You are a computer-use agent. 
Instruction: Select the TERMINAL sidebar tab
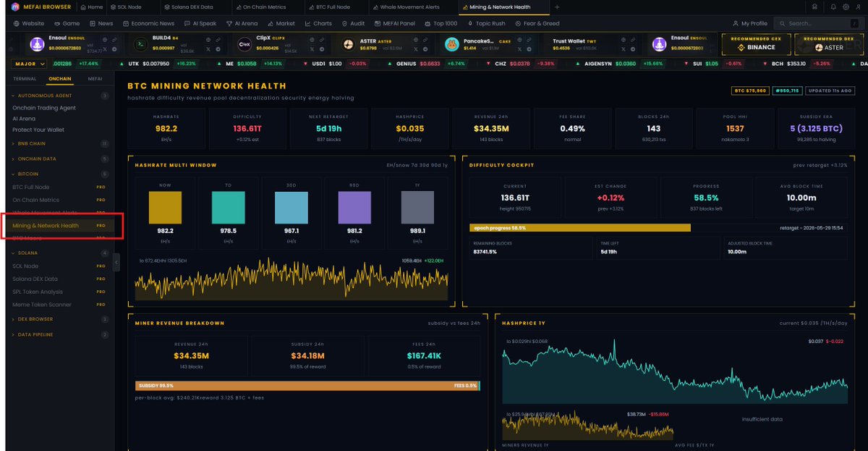tap(25, 78)
